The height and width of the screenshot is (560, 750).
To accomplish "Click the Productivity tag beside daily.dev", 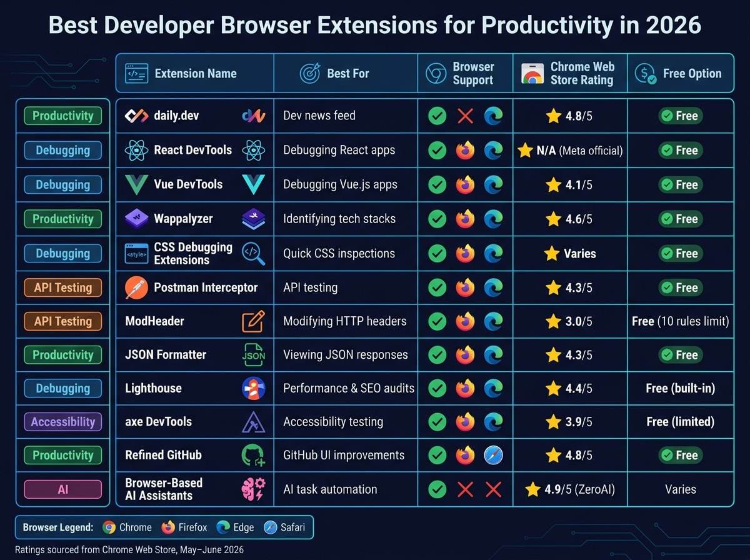I will 62,116.
